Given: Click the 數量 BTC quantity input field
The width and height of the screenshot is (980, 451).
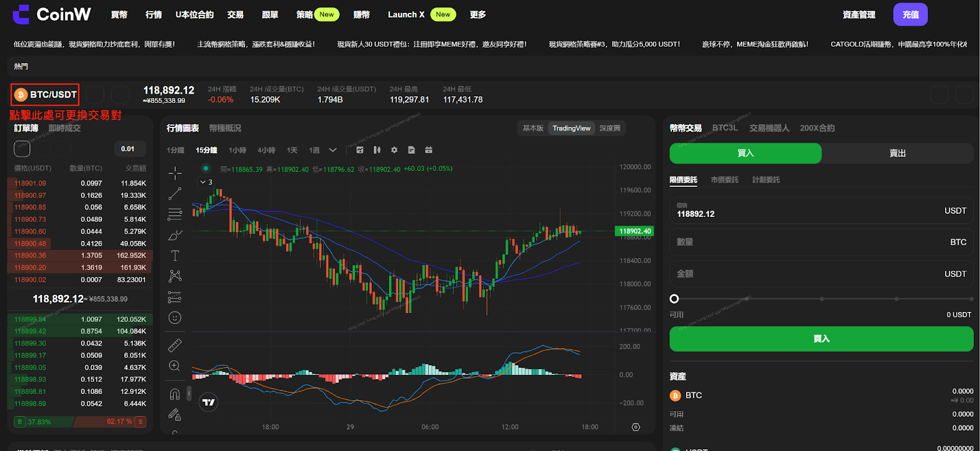Looking at the screenshot, I should (x=821, y=242).
